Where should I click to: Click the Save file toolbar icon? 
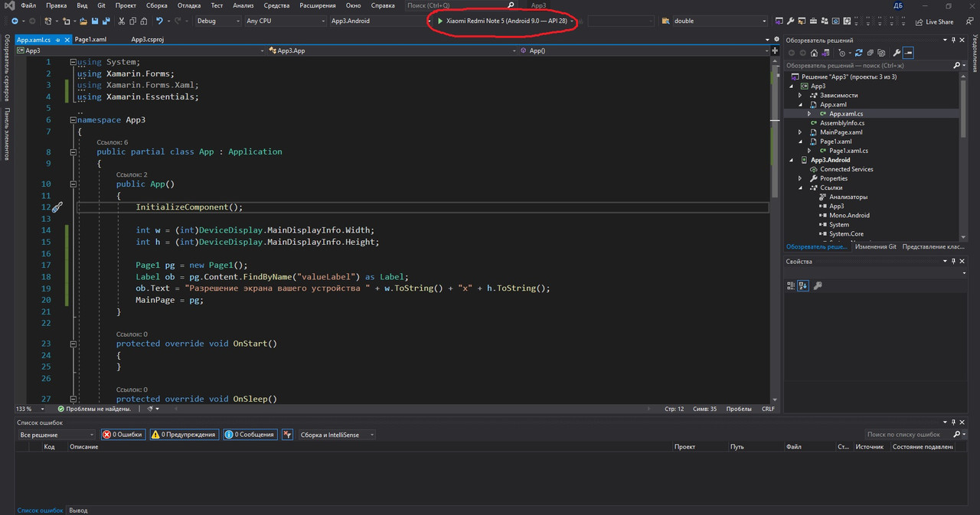94,21
